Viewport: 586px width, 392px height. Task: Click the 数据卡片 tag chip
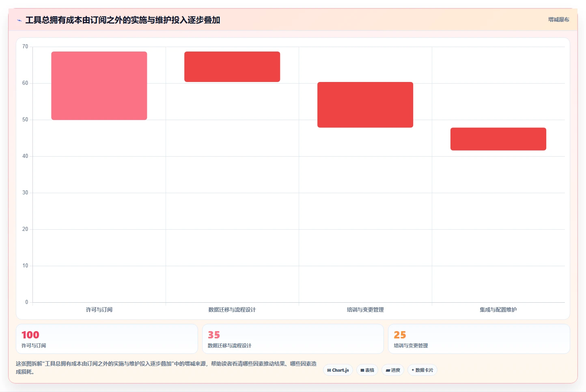[x=422, y=370]
